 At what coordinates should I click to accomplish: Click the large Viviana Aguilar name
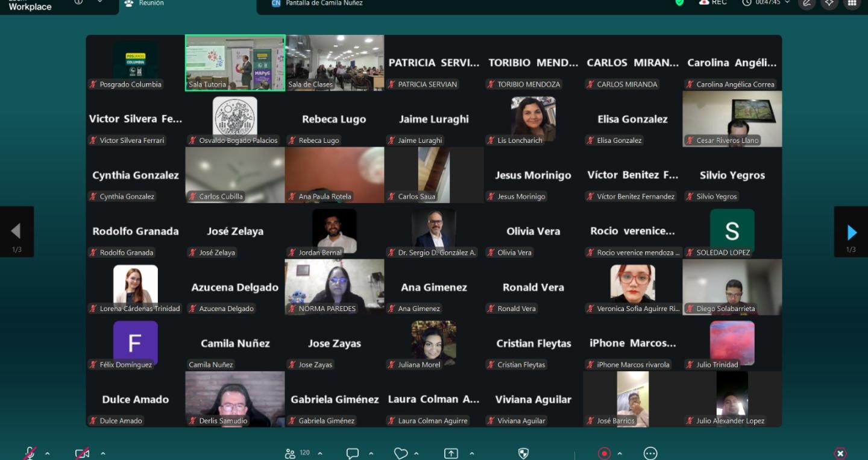(533, 400)
